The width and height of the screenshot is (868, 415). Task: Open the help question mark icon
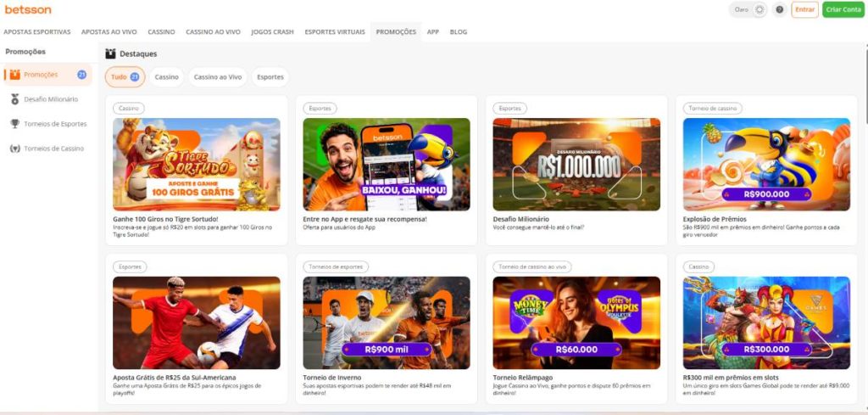[780, 9]
